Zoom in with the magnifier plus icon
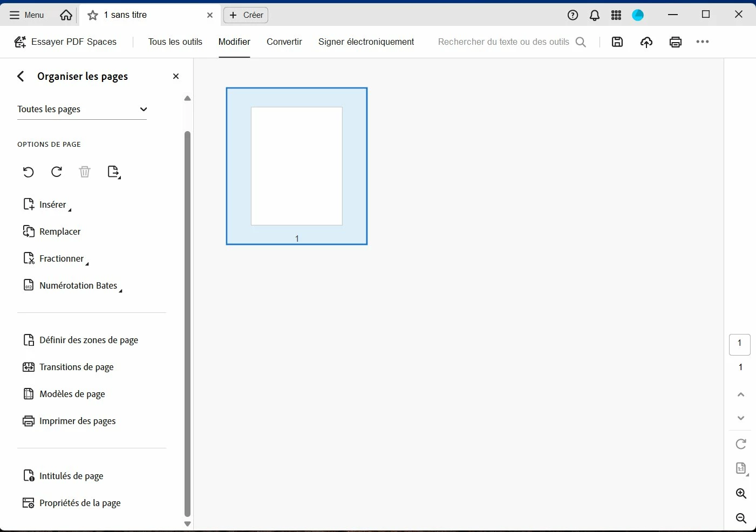Image resolution: width=756 pixels, height=532 pixels. coord(741,494)
